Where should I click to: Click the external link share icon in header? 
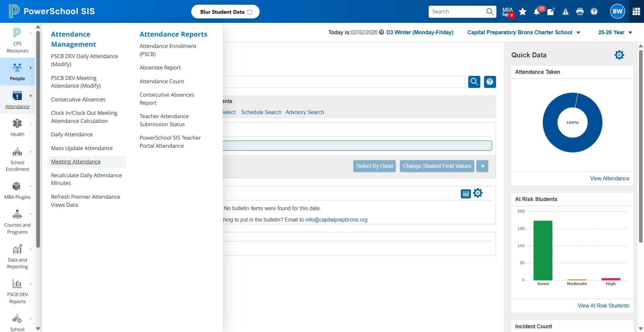(x=551, y=12)
